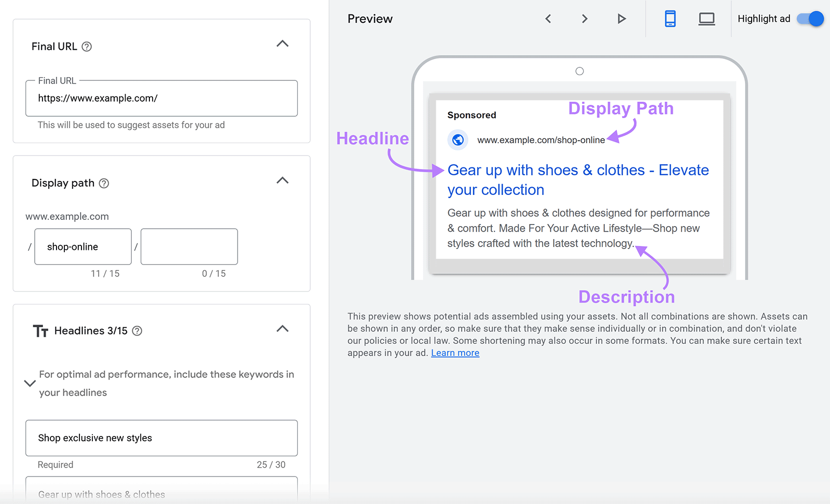Image resolution: width=830 pixels, height=504 pixels.
Task: Show the next ad preview
Action: tap(585, 19)
